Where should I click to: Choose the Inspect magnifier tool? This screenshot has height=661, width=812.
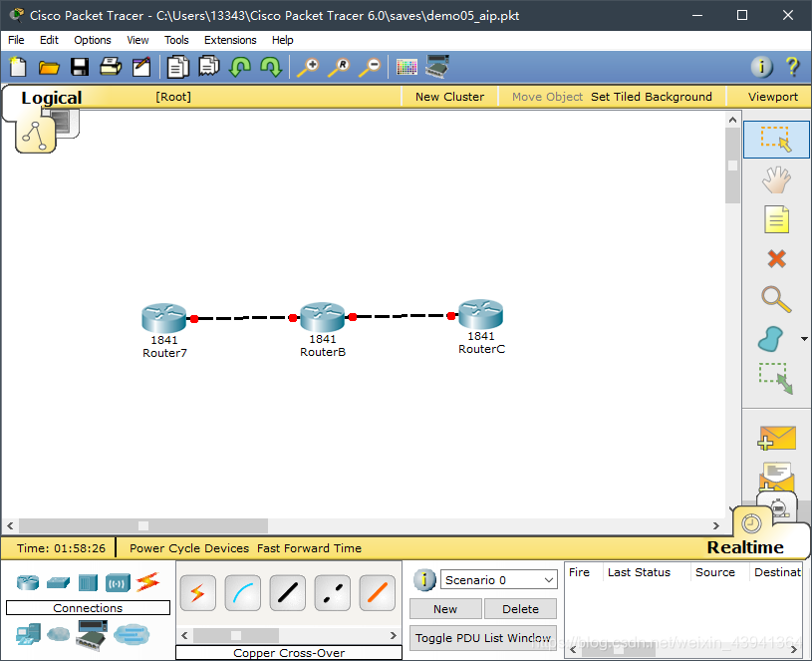[776, 299]
